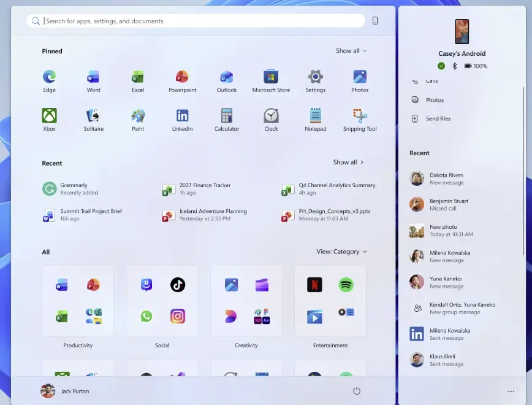532x405 pixels.
Task: Launch the pinned Photos app
Action: point(360,81)
